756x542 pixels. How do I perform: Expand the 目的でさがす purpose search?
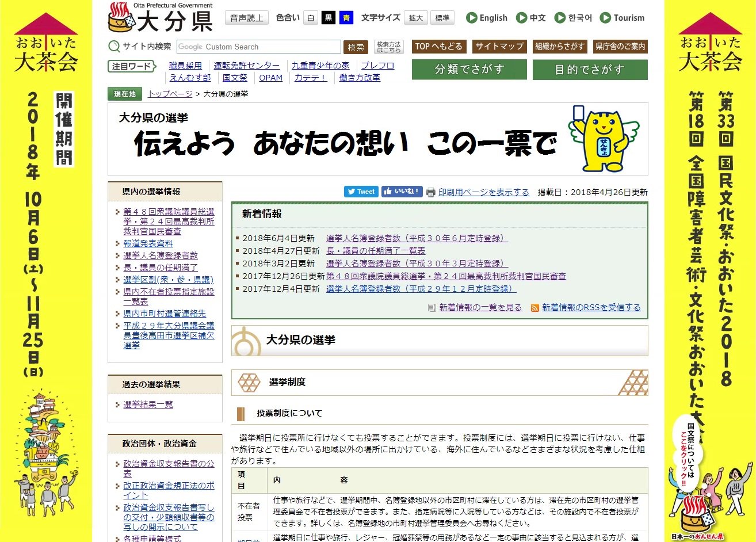pyautogui.click(x=590, y=69)
